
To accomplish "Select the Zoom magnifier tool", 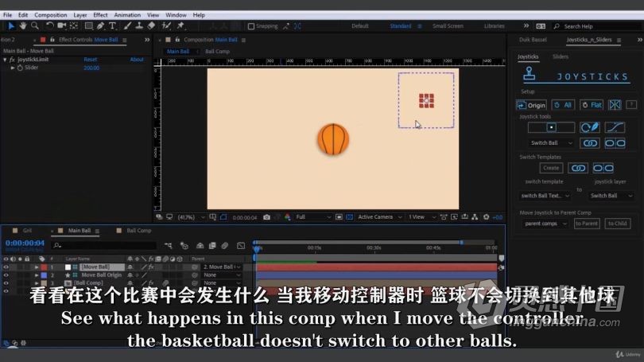I will [35, 26].
